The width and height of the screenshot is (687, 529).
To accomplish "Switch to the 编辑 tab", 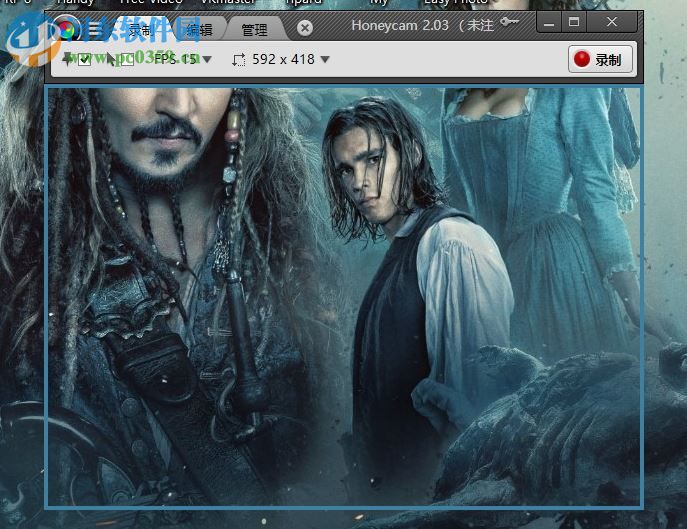I will click(199, 30).
